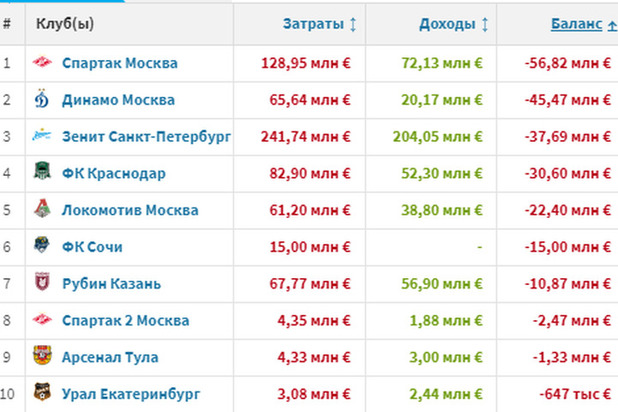618x412 pixels.
Task: Click the ФК Краснодар crest icon
Action: (42, 171)
